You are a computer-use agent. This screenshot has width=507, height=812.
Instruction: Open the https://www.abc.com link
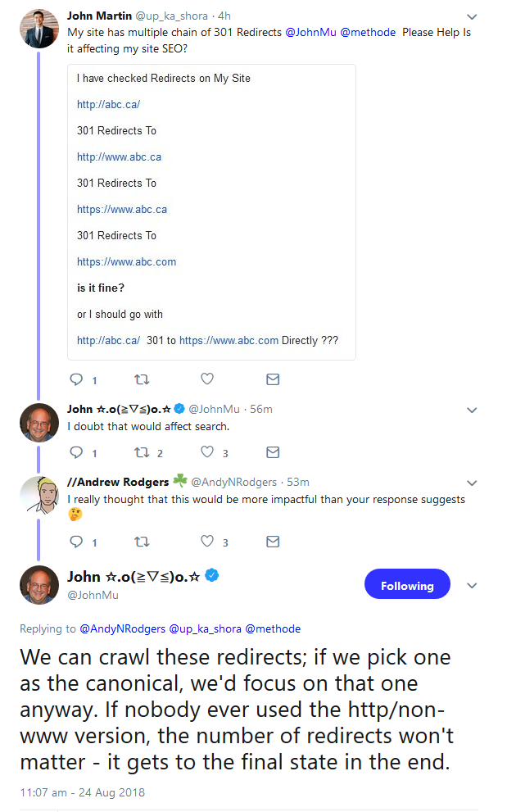coord(126,262)
